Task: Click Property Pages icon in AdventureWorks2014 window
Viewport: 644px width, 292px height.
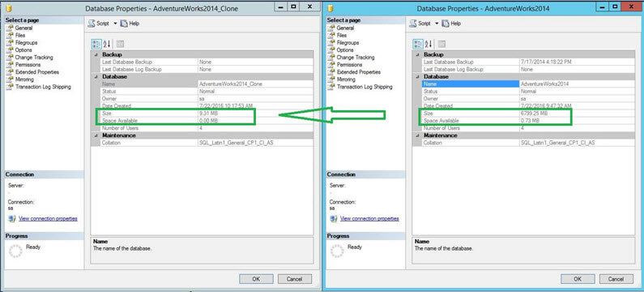Action: [x=441, y=44]
